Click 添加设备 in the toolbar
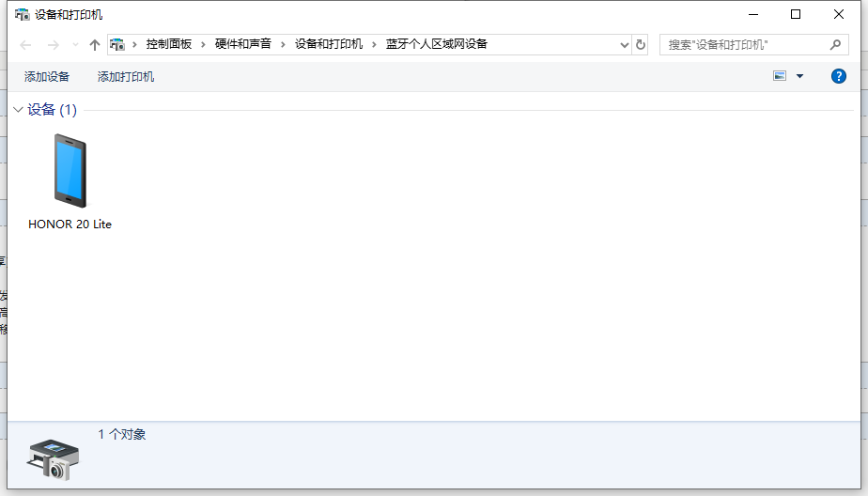 coord(47,77)
